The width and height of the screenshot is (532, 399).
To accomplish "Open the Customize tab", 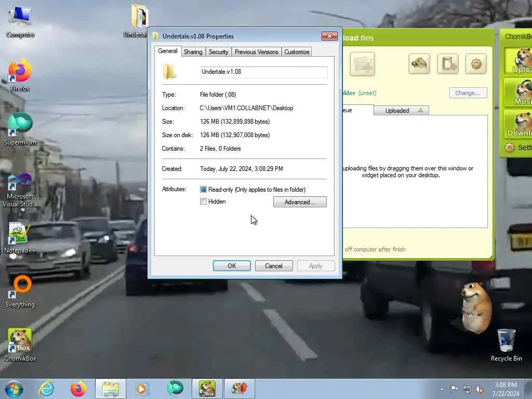I will 297,52.
